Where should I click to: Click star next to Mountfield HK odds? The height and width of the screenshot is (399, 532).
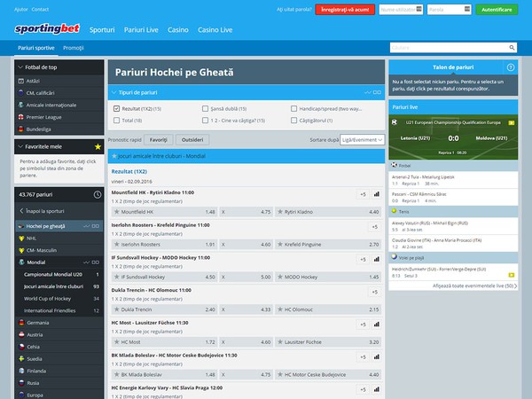tap(117, 212)
